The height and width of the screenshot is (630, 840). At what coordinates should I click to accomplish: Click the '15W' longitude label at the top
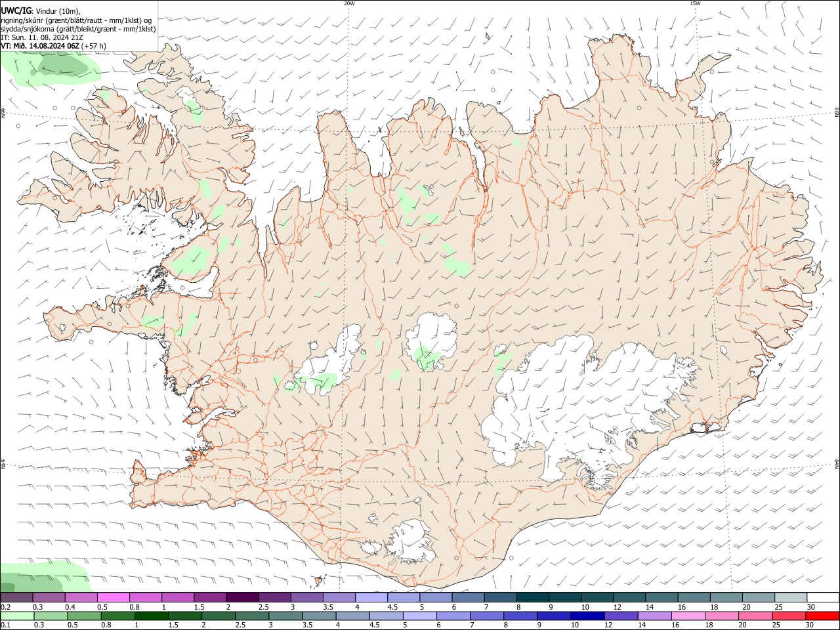[x=695, y=3]
